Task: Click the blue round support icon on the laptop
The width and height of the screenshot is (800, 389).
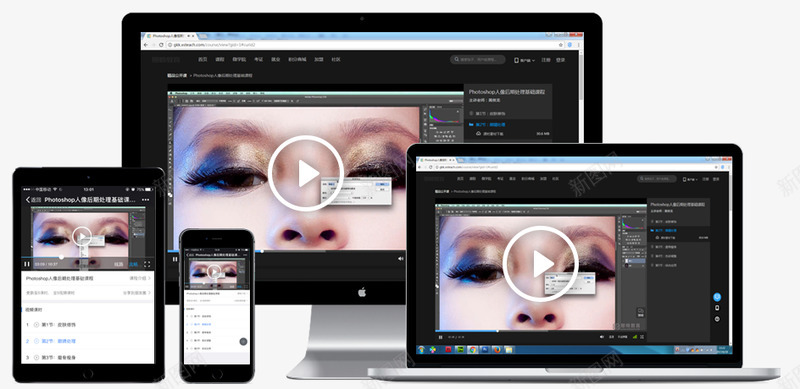Action: tap(717, 297)
